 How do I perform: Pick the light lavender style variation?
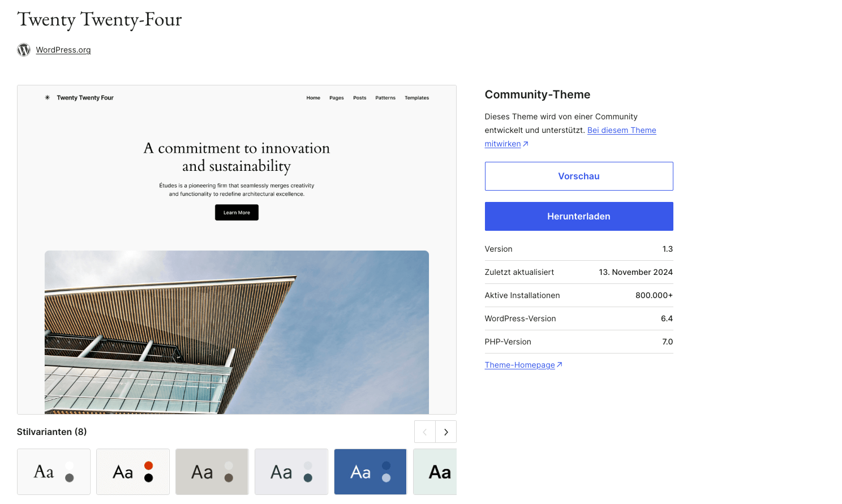point(291,472)
